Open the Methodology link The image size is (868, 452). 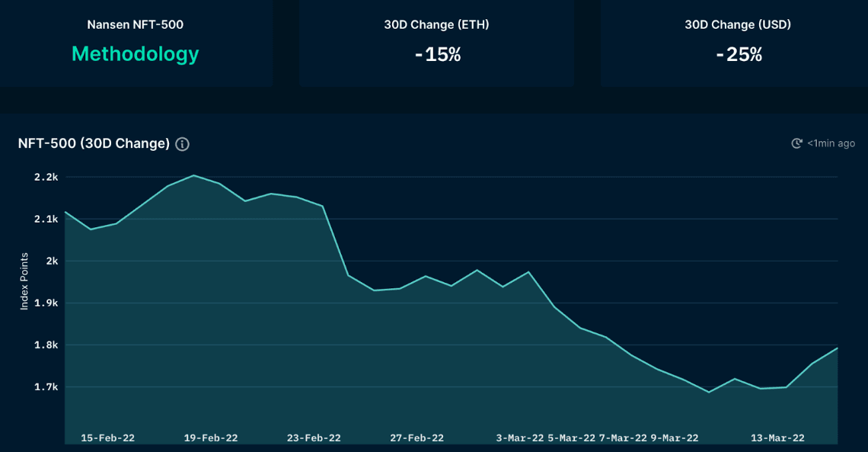pos(135,54)
